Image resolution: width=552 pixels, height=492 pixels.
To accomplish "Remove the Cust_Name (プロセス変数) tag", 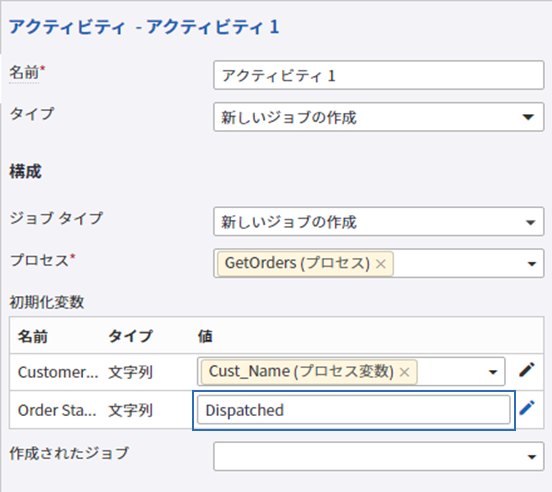I will [x=405, y=372].
